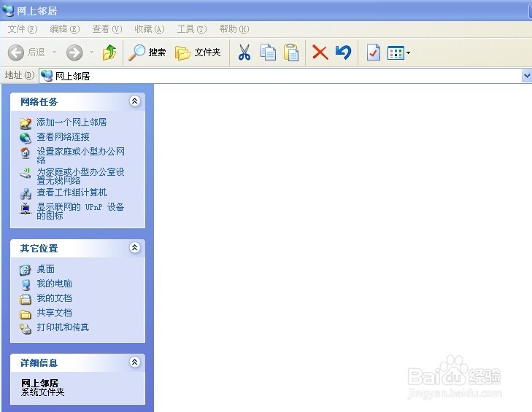Click the 详细信息 panel header text
532x412 pixels.
point(39,363)
